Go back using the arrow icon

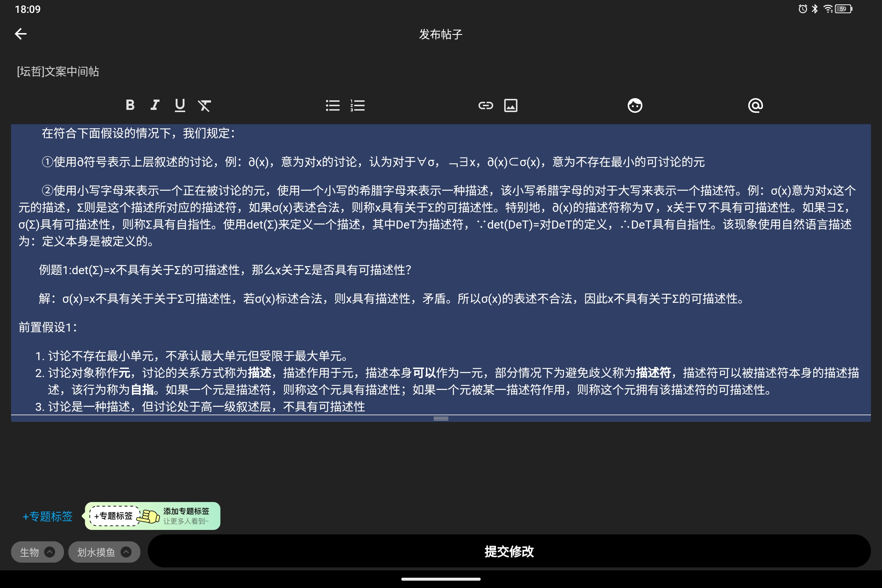tap(21, 34)
